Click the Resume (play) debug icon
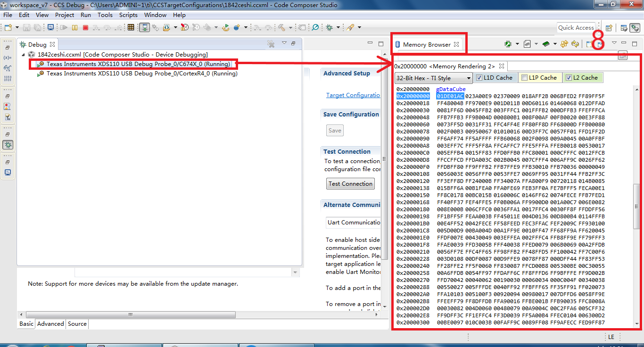This screenshot has height=347, width=644. pyautogui.click(x=64, y=27)
